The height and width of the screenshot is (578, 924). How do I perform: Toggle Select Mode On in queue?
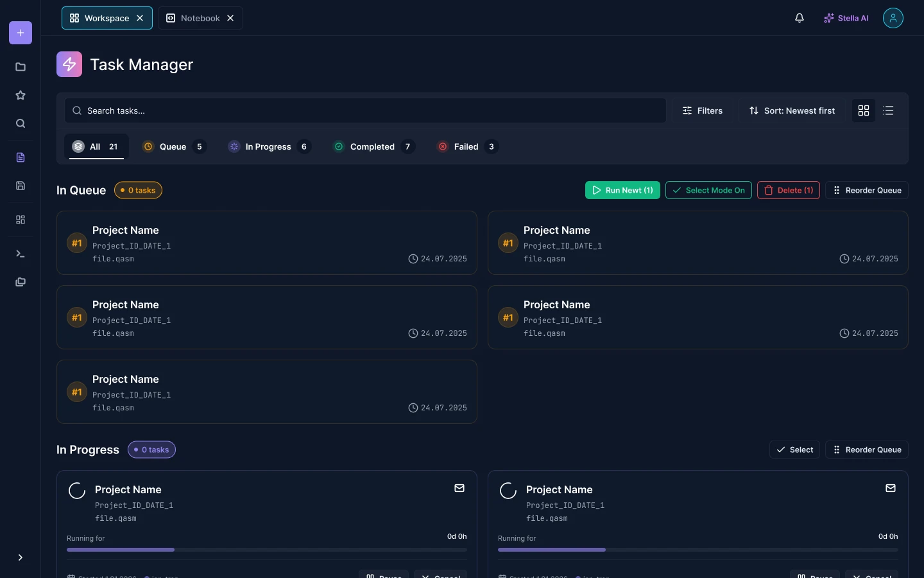tap(708, 190)
